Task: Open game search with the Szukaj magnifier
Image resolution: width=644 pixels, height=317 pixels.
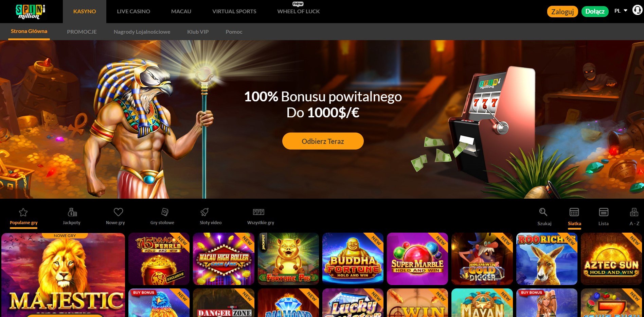Action: click(x=543, y=212)
